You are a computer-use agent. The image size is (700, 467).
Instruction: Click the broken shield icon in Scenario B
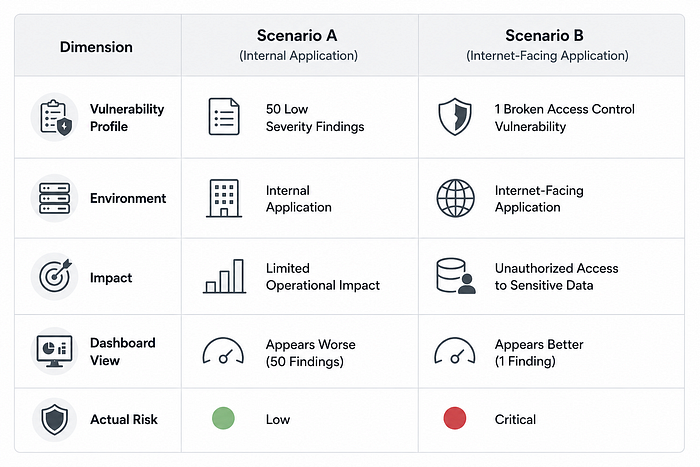pyautogui.click(x=455, y=117)
